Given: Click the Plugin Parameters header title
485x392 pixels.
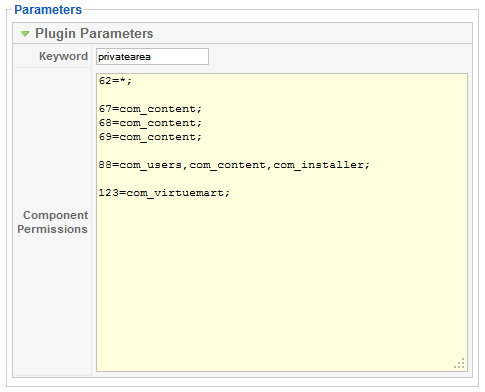Looking at the screenshot, I should [94, 34].
